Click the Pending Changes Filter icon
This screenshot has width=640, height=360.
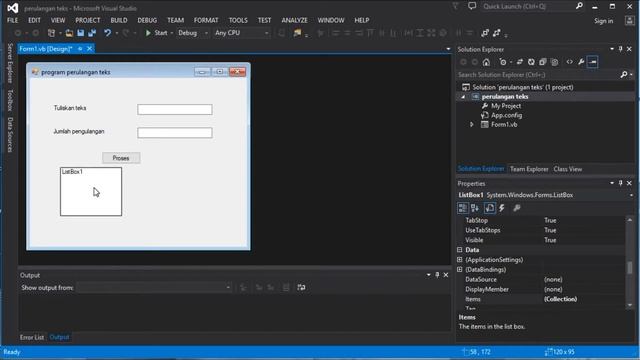(x=503, y=62)
